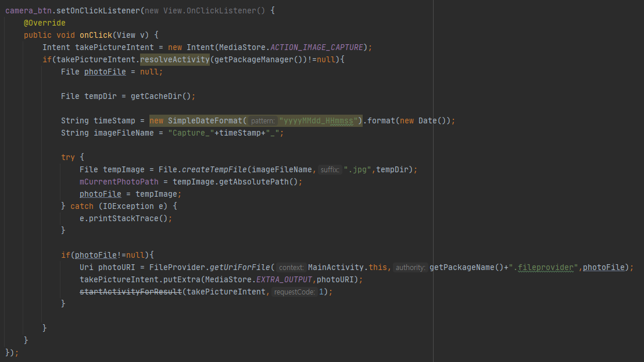This screenshot has width=644, height=362.
Task: Place cursor on onClick method name
Action: [x=96, y=36]
